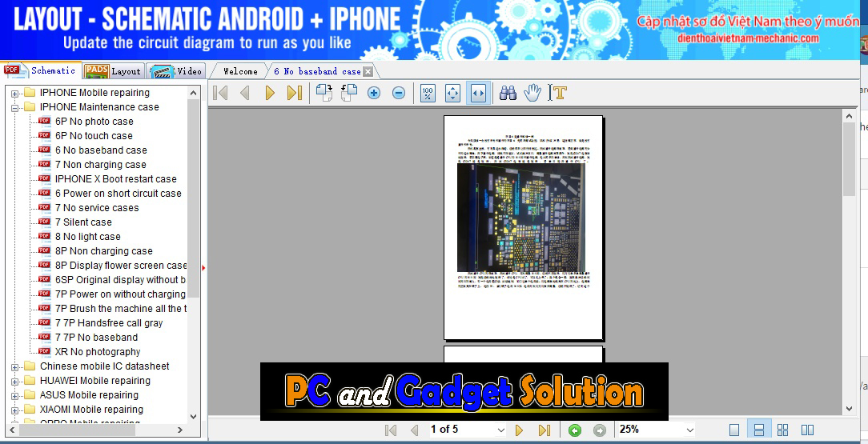The height and width of the screenshot is (444, 868).
Task: Zoom in with the plus icon
Action: point(374,93)
